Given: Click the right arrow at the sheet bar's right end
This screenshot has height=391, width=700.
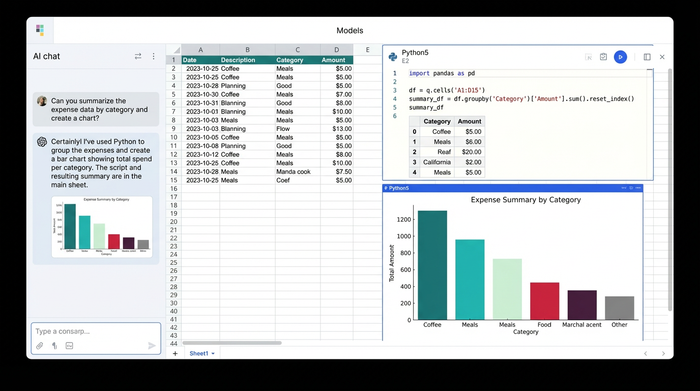Looking at the screenshot, I should (x=663, y=354).
